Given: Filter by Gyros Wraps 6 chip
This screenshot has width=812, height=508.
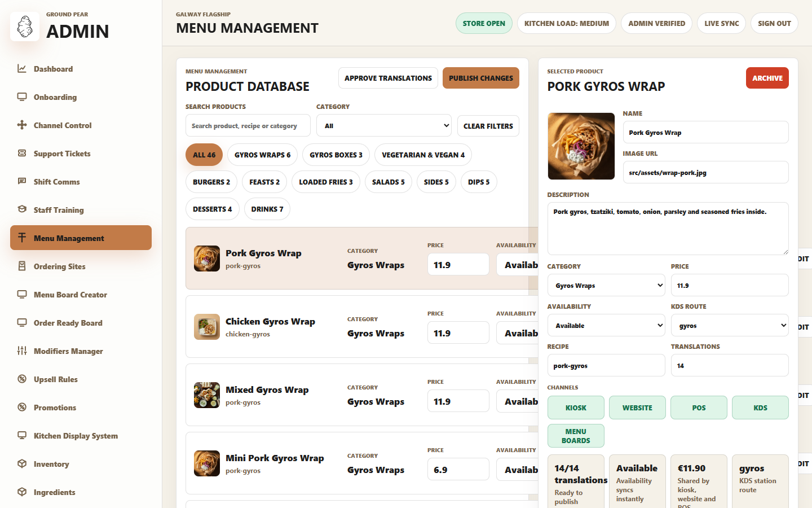Looking at the screenshot, I should pos(262,155).
